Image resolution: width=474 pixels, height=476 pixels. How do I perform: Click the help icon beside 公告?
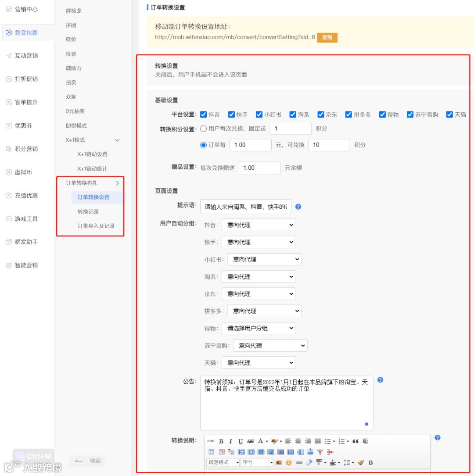click(x=380, y=380)
